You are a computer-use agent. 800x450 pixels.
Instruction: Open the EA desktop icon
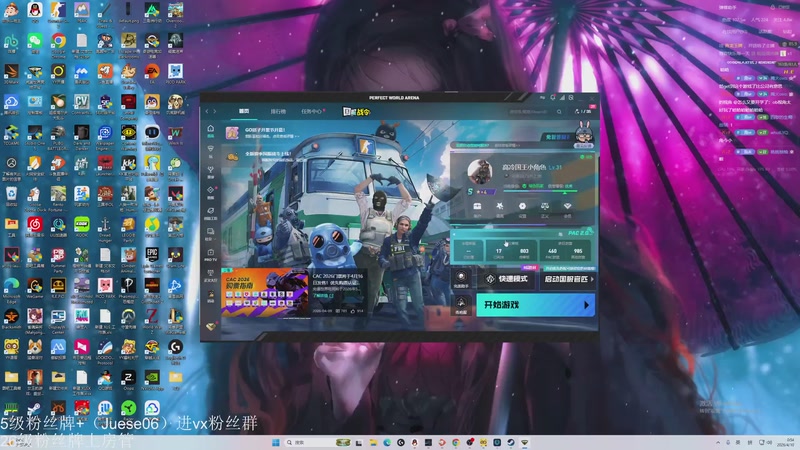coord(152,73)
